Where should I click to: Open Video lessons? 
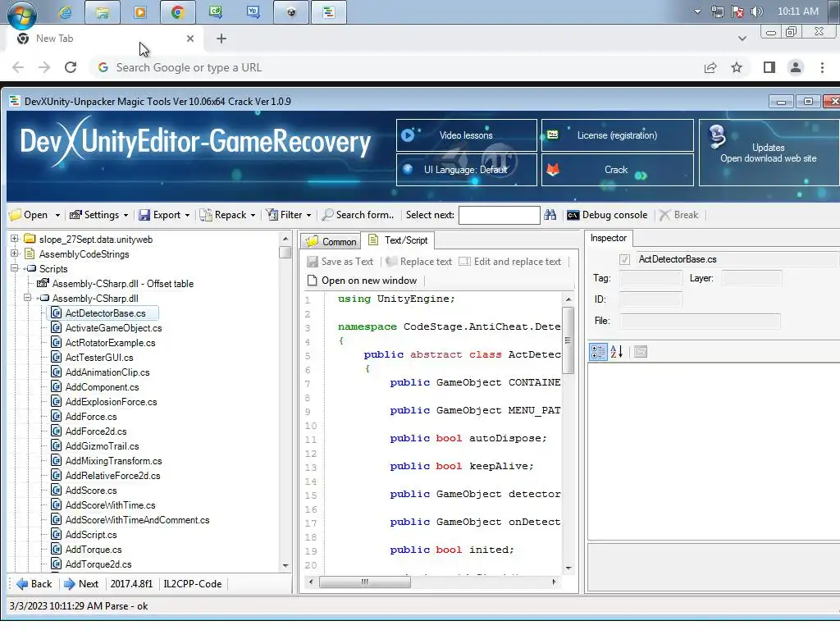point(466,135)
